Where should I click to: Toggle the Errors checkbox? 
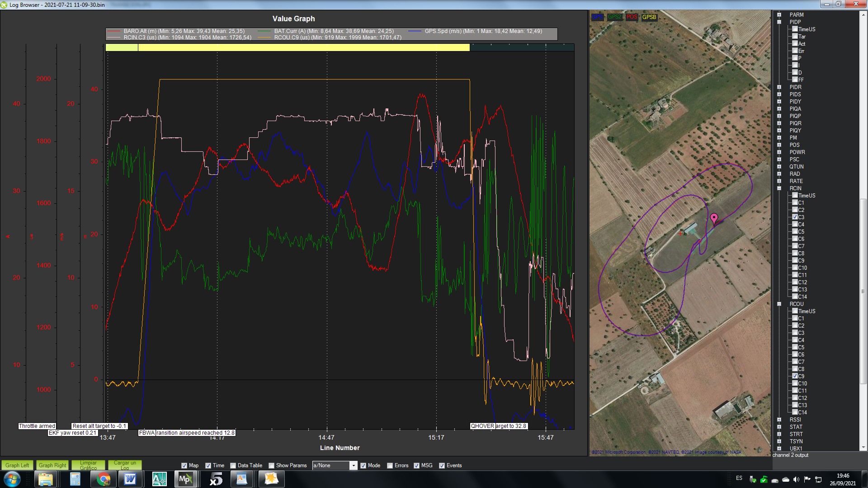pyautogui.click(x=390, y=465)
